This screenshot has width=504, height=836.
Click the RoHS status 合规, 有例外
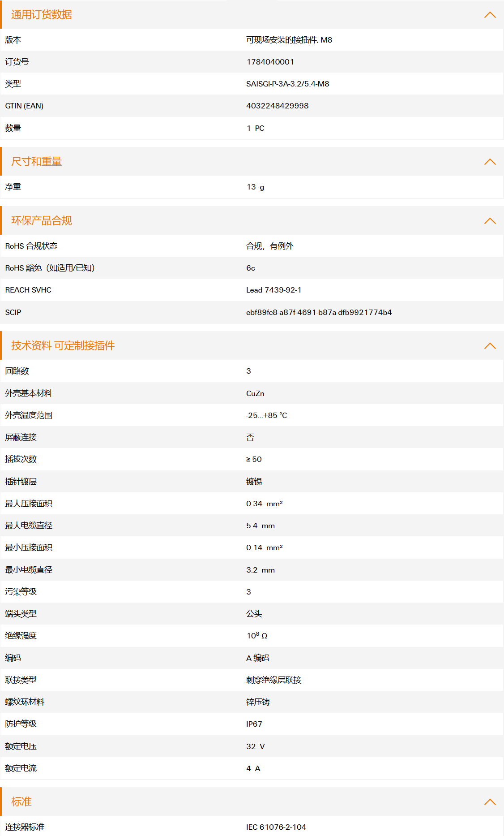click(270, 246)
